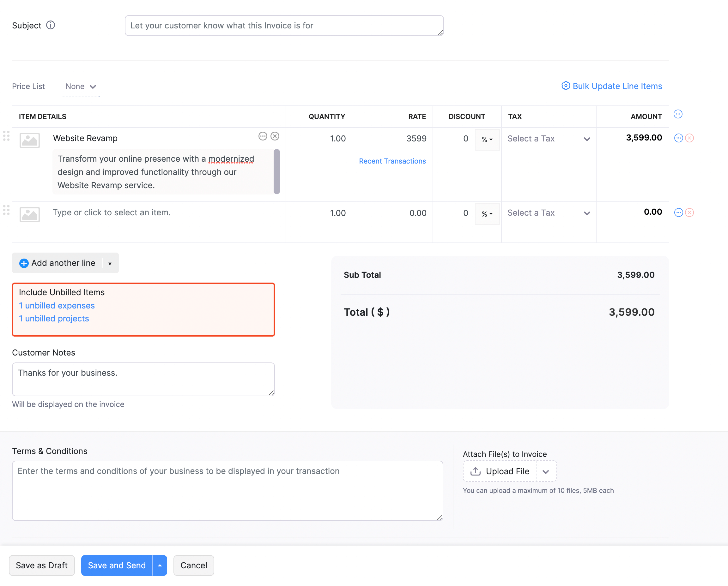This screenshot has height=586, width=728.
Task: Click the Bulk Update Line Items gear icon
Action: click(x=566, y=86)
